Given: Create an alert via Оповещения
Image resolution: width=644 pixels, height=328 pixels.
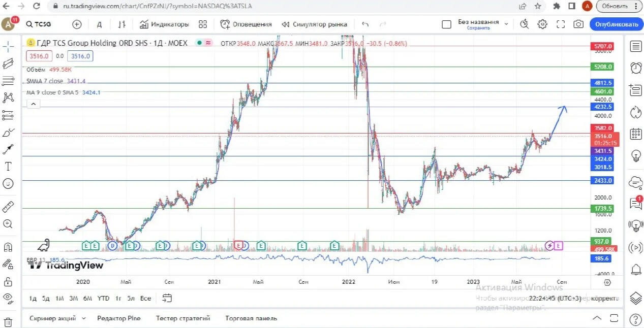Looking at the screenshot, I should click(246, 24).
